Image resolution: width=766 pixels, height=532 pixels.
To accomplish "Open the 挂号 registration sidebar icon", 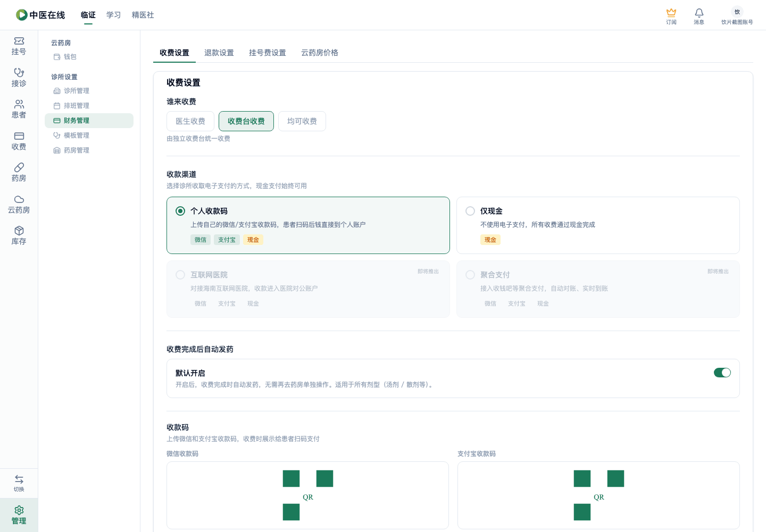I will [19, 41].
